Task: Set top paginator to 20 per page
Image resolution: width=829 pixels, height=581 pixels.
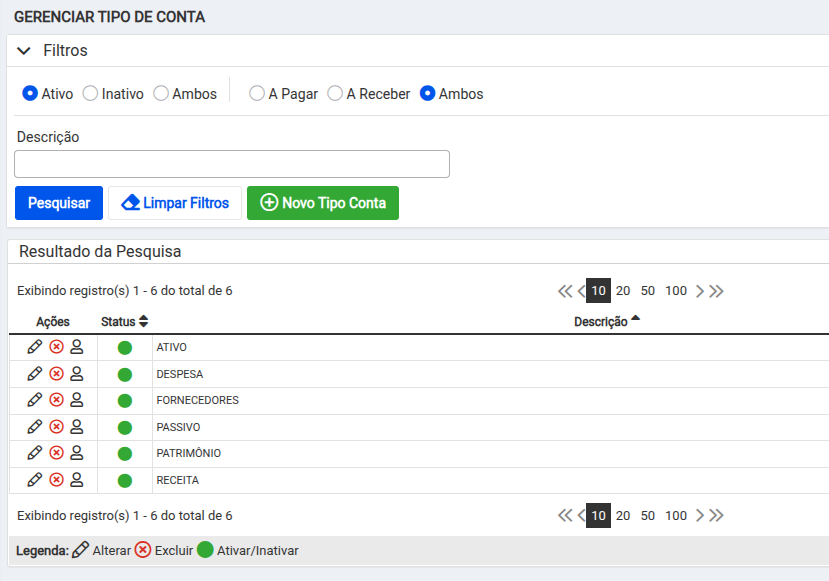Action: 623,291
